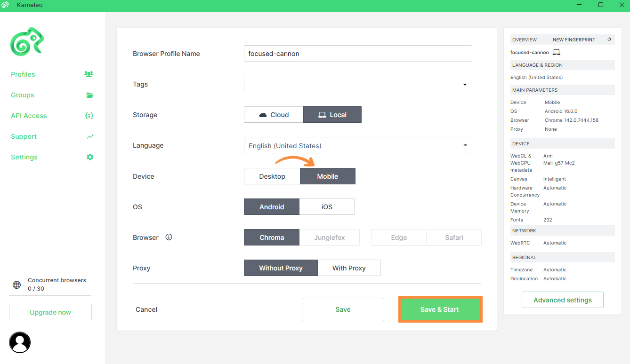Viewport: 630px width, 364px height.
Task: Select Android as the OS
Action: click(x=272, y=207)
